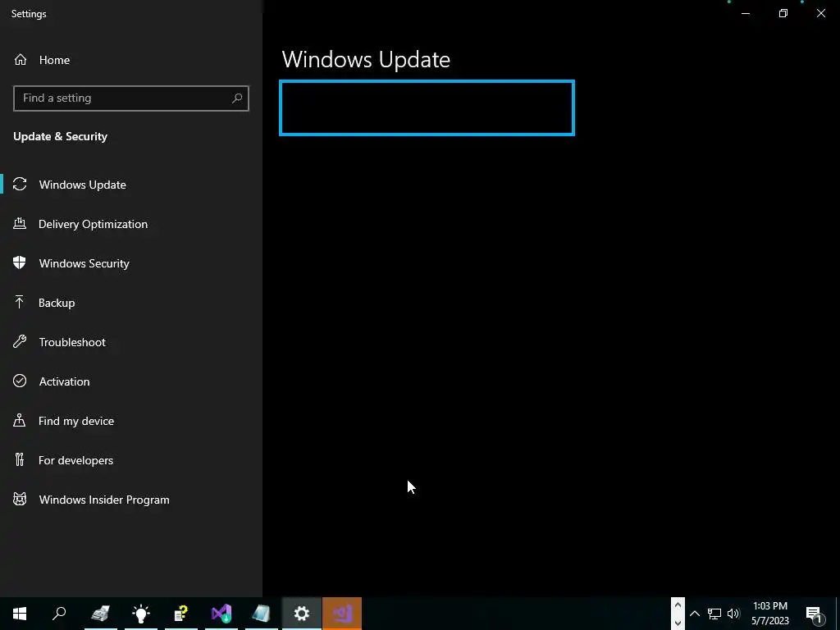The height and width of the screenshot is (630, 840).
Task: Open the question-mark help app on the taskbar
Action: pyautogui.click(x=181, y=614)
